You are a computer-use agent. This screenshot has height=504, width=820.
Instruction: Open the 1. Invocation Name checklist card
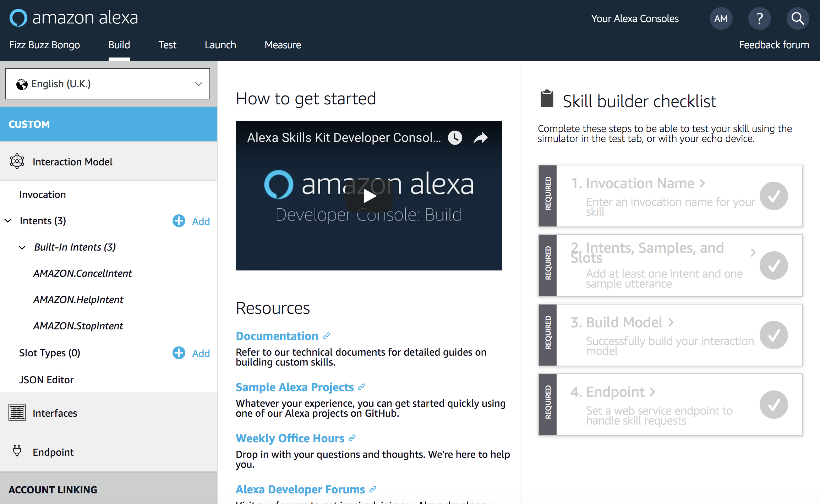(x=671, y=196)
